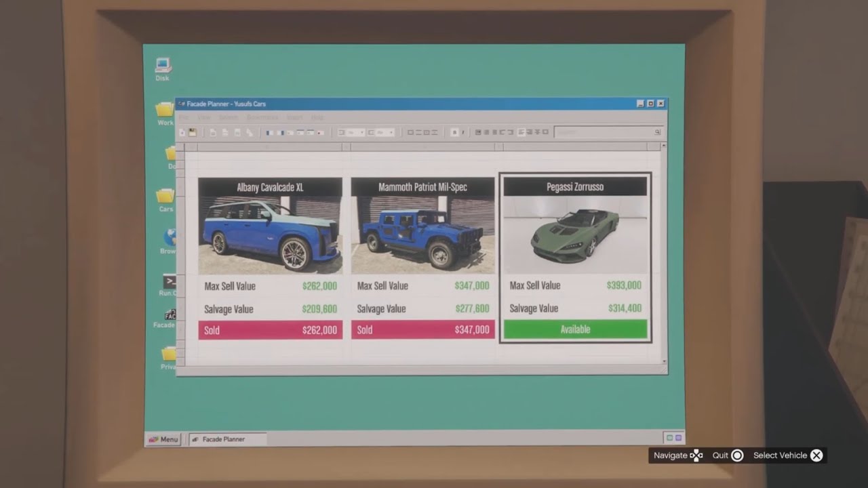Screen dimensions: 868x488
Task: Click Salvage Value $314,400
Action: pos(575,308)
